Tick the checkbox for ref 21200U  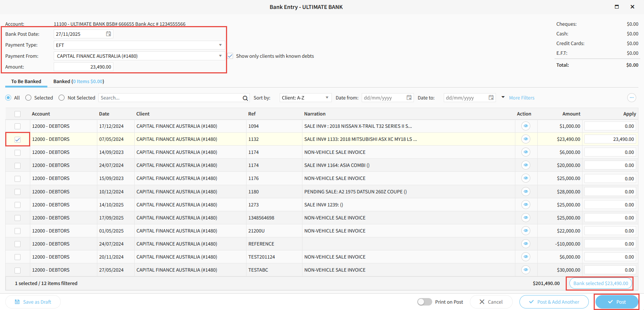(18, 231)
